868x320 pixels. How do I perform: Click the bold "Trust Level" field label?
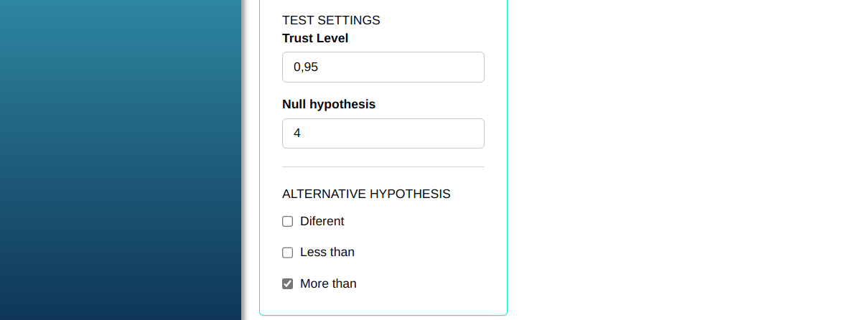click(x=315, y=38)
